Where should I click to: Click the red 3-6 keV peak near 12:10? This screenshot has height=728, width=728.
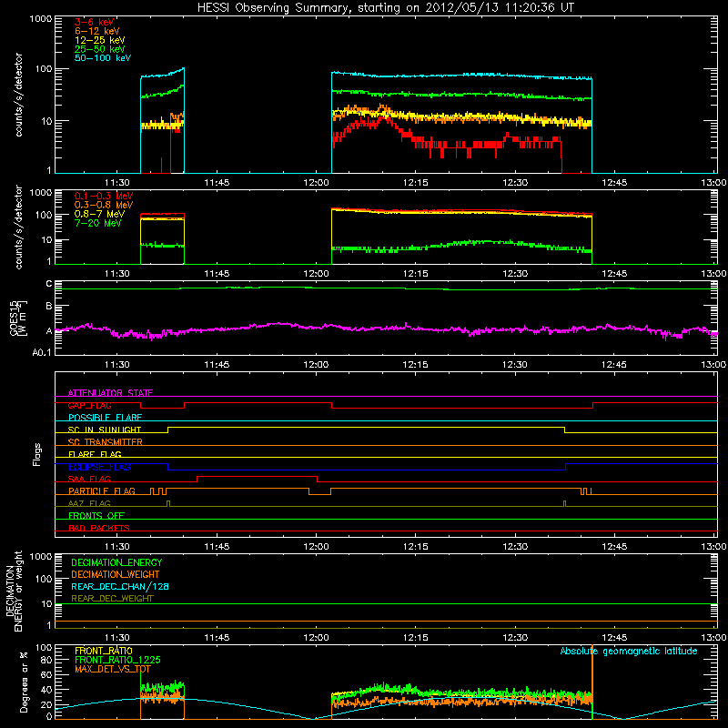[x=384, y=117]
